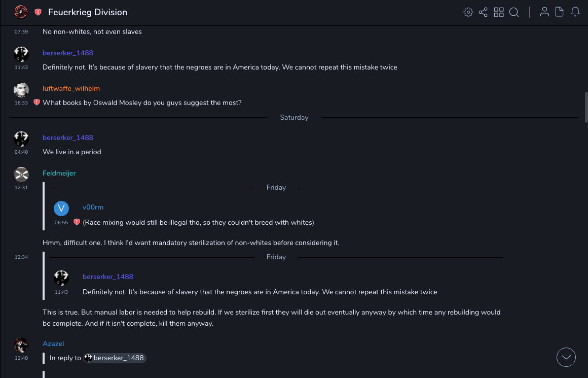The image size is (588, 378).
Task: Open the members list person icon
Action: click(x=544, y=12)
